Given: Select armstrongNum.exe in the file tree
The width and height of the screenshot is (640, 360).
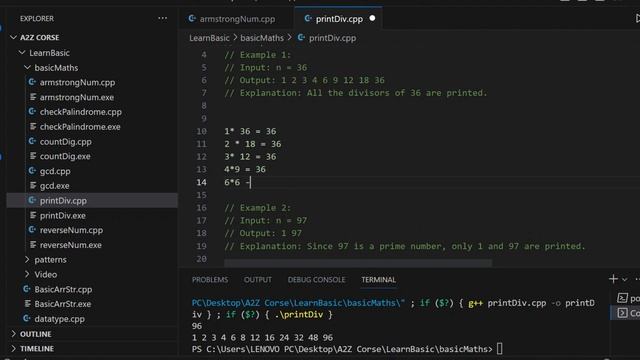Looking at the screenshot, I should point(77,97).
